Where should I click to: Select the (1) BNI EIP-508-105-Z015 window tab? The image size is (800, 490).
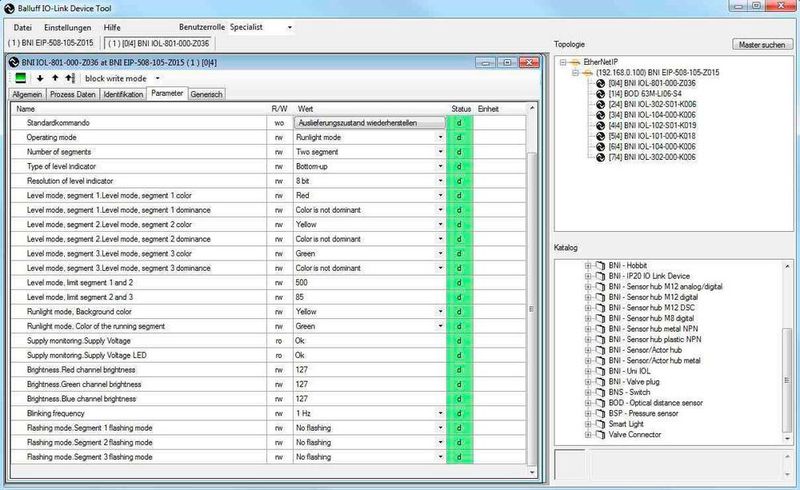pos(51,43)
